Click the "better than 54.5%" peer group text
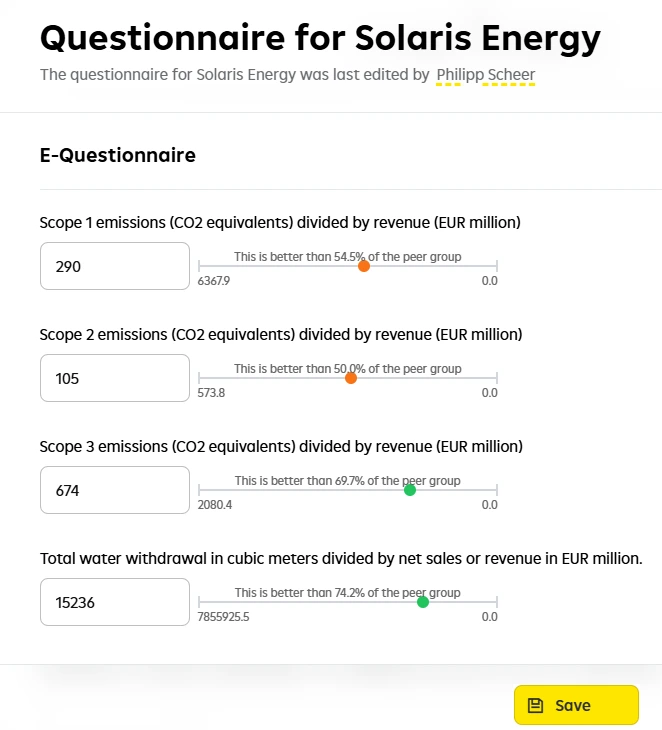The height and width of the screenshot is (730, 662). 348,256
